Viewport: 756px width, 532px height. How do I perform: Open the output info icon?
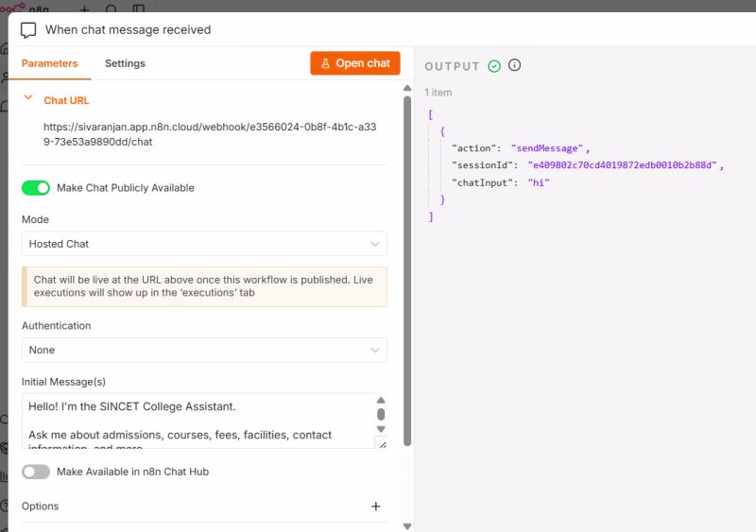(514, 65)
